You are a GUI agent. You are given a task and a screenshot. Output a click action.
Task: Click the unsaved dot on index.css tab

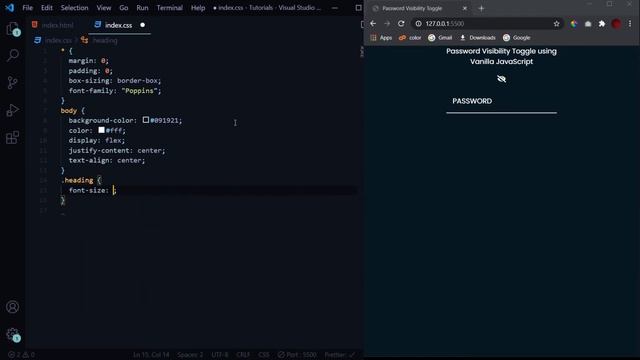(142, 25)
